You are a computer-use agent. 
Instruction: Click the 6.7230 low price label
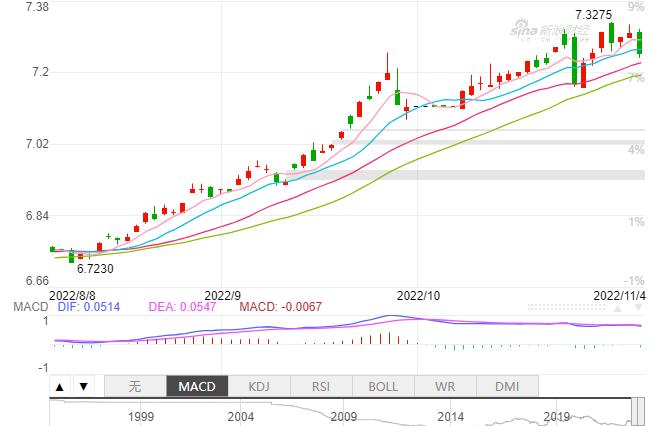click(95, 269)
